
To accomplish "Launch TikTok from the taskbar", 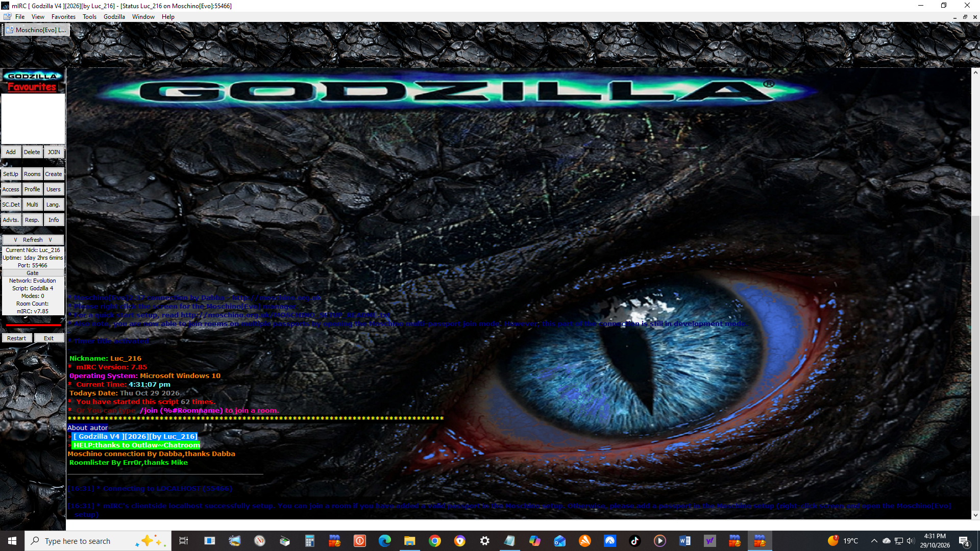I will (x=635, y=541).
